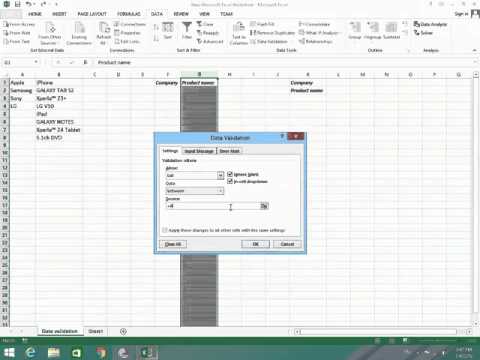Open the FORMULAS ribbon tab

click(x=129, y=14)
